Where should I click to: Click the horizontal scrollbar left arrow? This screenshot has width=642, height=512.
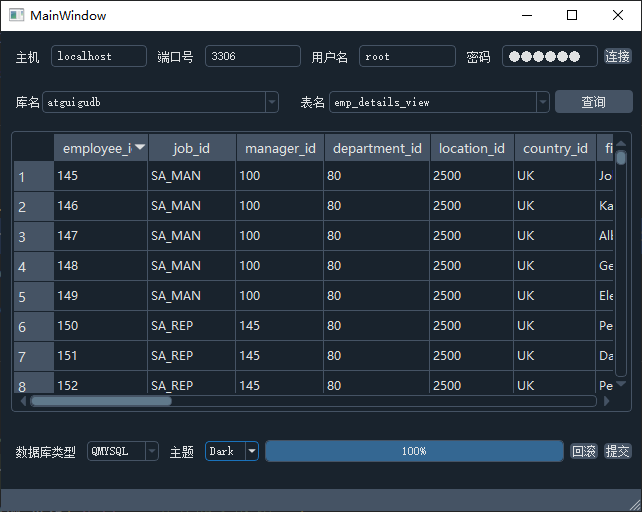(23, 401)
